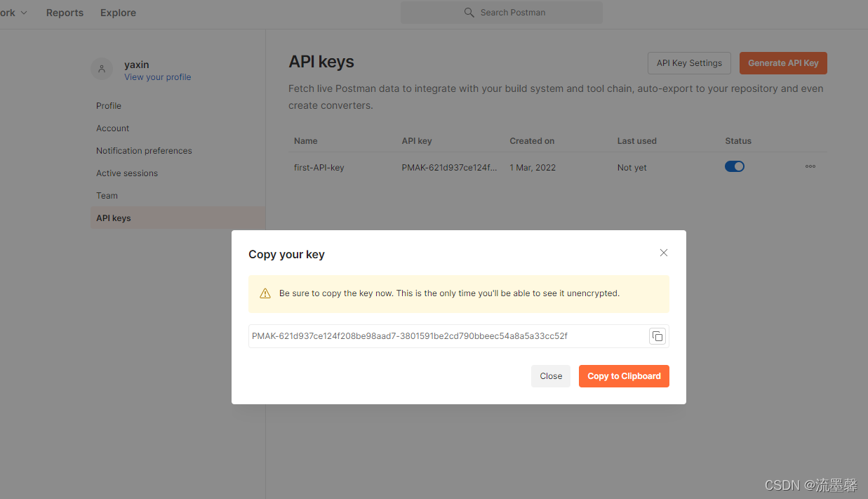Image resolution: width=868 pixels, height=499 pixels.
Task: Click the warning triangle icon
Action: click(x=265, y=293)
